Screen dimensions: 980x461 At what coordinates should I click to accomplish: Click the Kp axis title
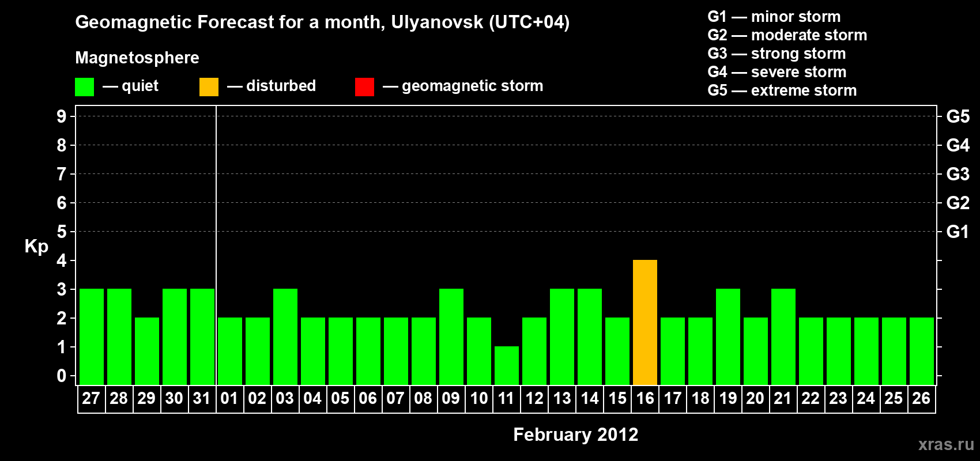tap(36, 247)
